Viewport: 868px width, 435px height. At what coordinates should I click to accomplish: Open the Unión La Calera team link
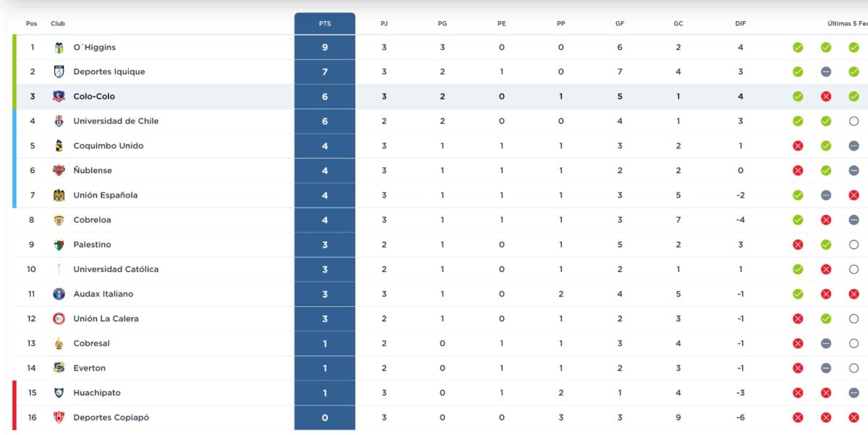106,318
